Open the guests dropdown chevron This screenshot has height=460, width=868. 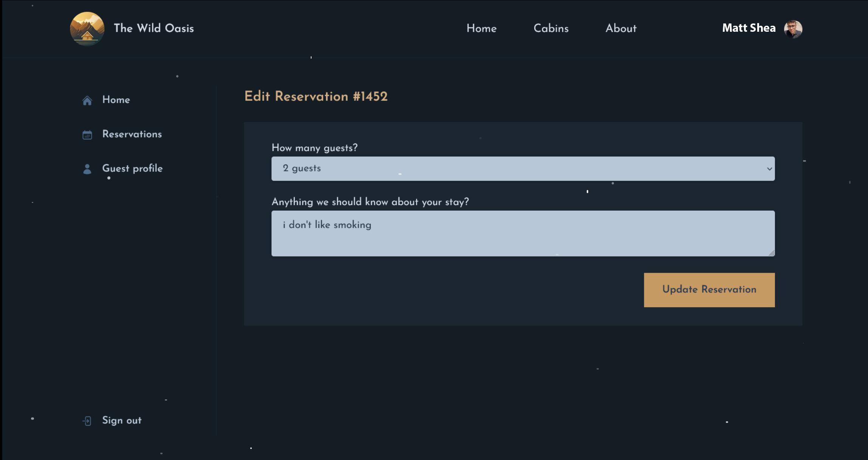point(769,169)
